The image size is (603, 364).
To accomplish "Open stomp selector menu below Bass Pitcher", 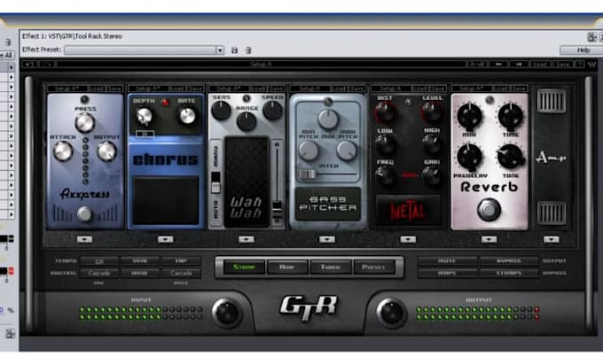I will coord(327,239).
